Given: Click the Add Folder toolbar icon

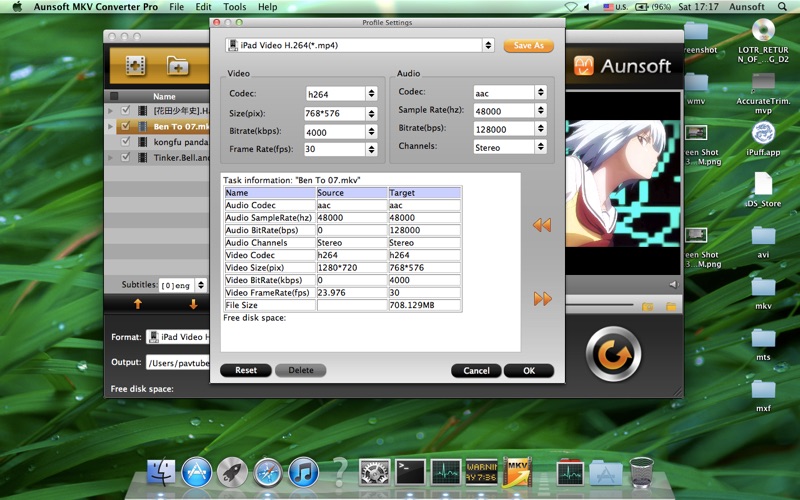Looking at the screenshot, I should click(x=178, y=66).
